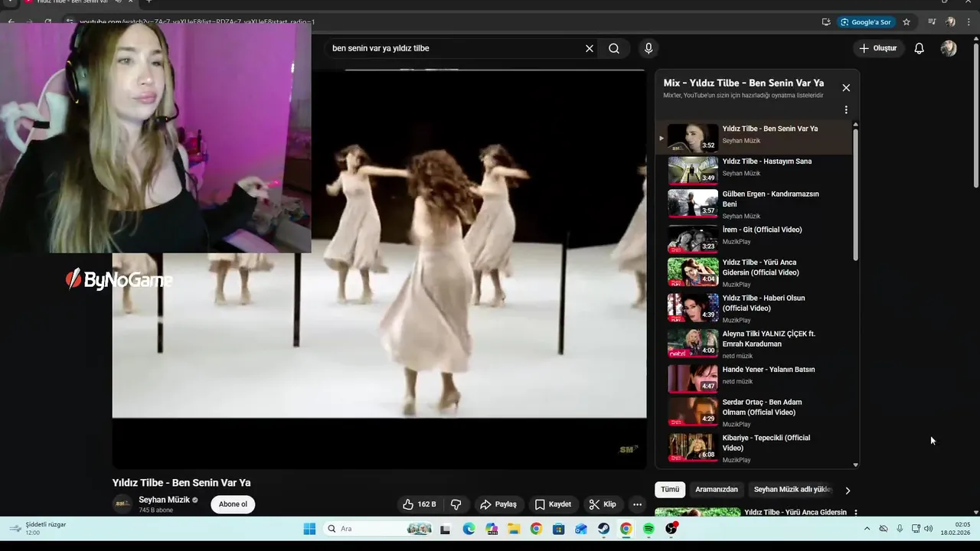Click the video title Yıldız Tilbe - Ben Senin Var Ya
Viewport: 980px width, 551px height.
point(181,483)
